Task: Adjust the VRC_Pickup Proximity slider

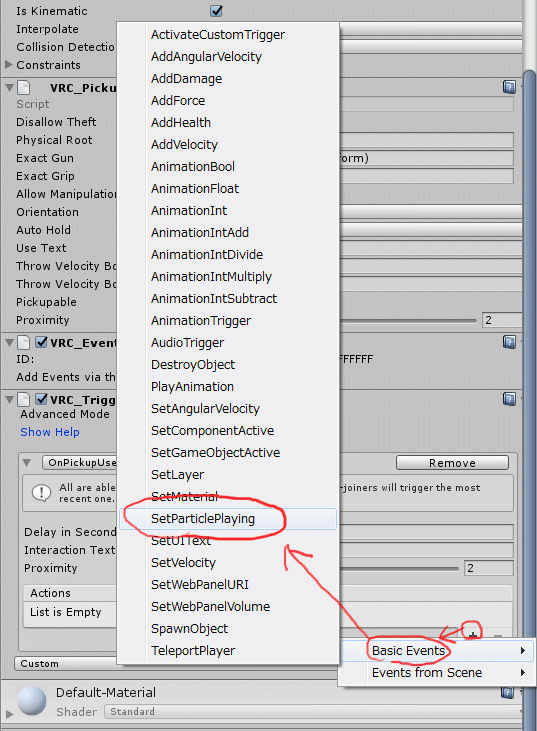Action: coord(409,320)
